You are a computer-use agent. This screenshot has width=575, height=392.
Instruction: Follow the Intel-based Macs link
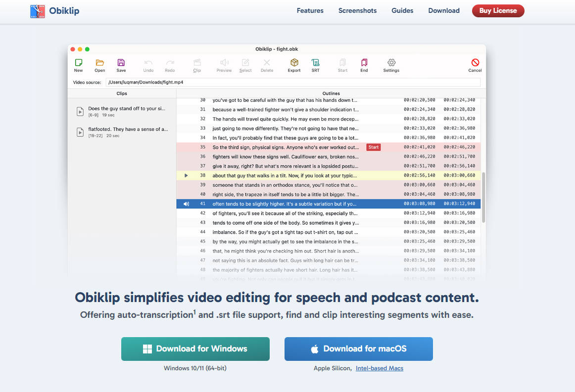pyautogui.click(x=380, y=368)
